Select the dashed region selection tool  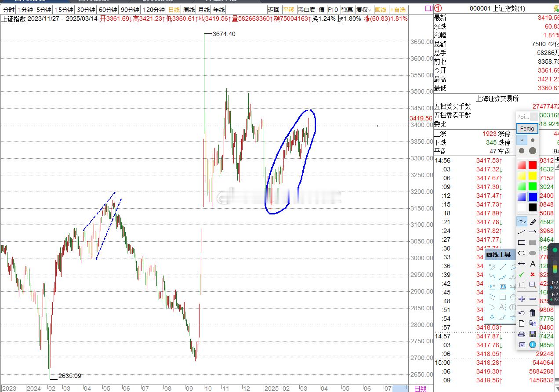pos(522,285)
